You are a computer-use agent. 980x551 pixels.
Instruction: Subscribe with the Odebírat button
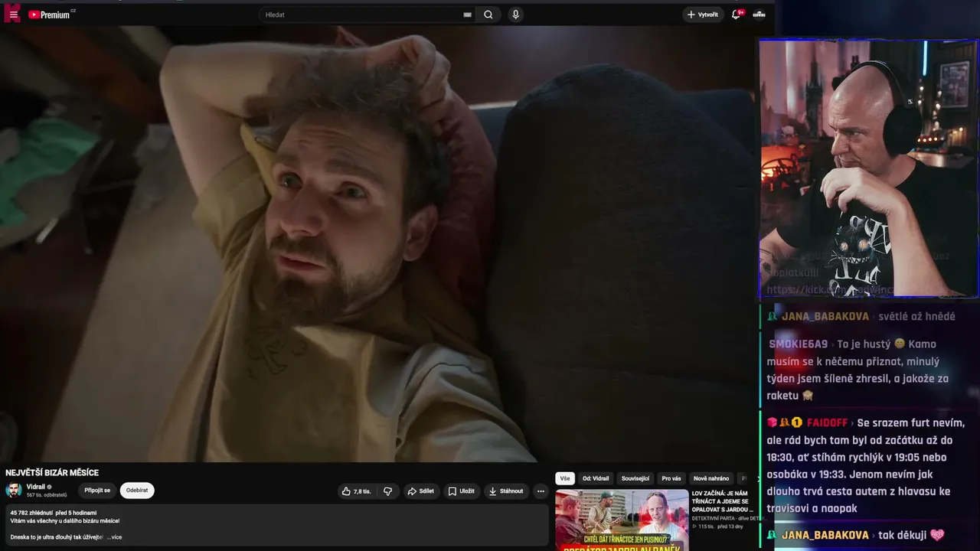click(x=137, y=491)
